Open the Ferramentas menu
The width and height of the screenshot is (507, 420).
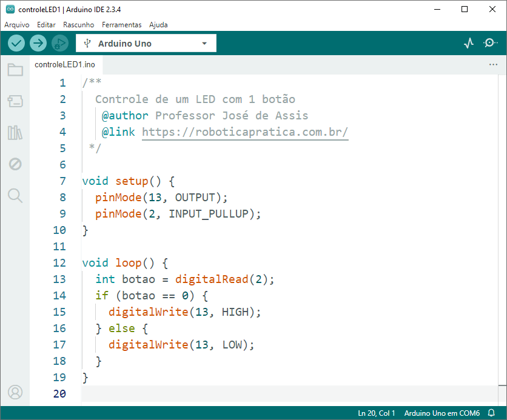tap(121, 25)
